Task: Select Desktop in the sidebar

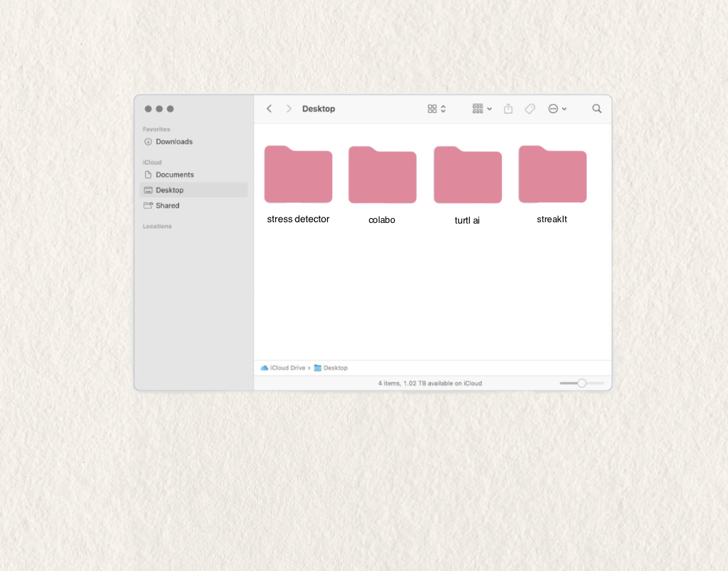Action: [x=170, y=191]
